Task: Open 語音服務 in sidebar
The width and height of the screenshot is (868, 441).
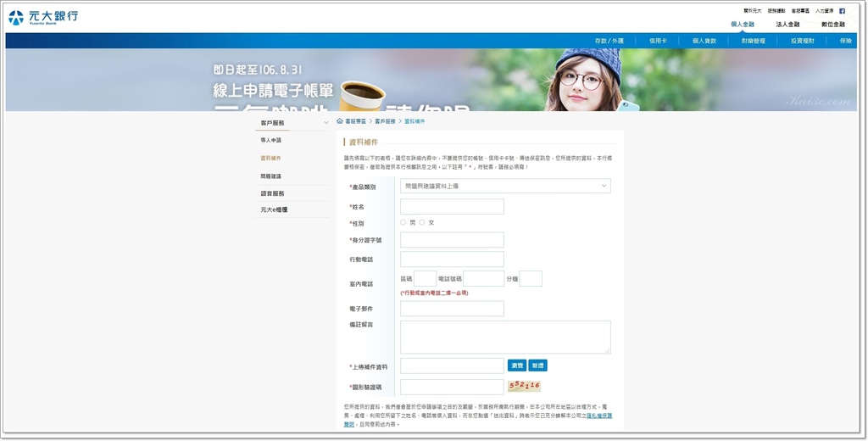Action: 272,194
